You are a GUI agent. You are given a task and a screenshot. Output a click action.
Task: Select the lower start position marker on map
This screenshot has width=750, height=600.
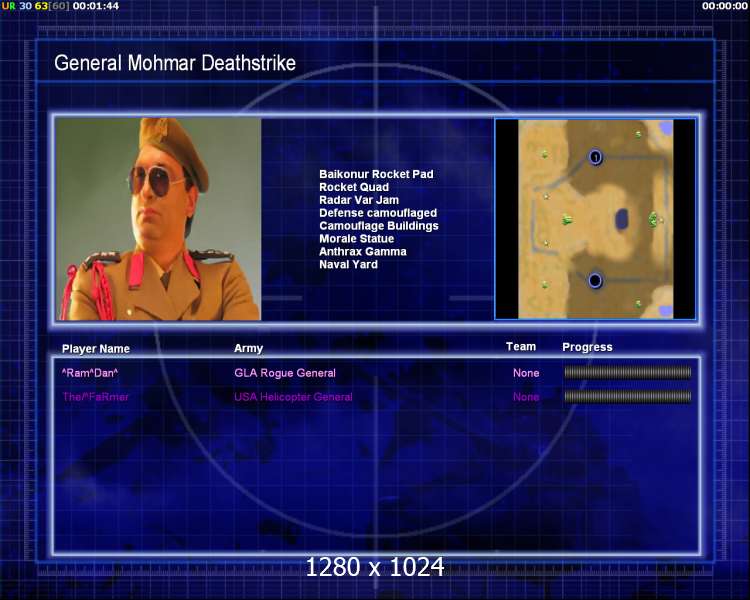[595, 280]
